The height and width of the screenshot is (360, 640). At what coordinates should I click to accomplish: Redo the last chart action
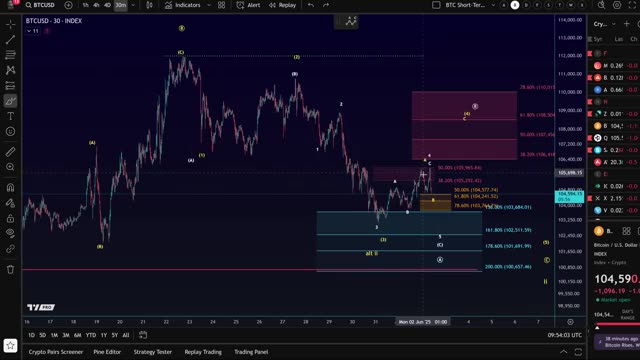coord(326,5)
